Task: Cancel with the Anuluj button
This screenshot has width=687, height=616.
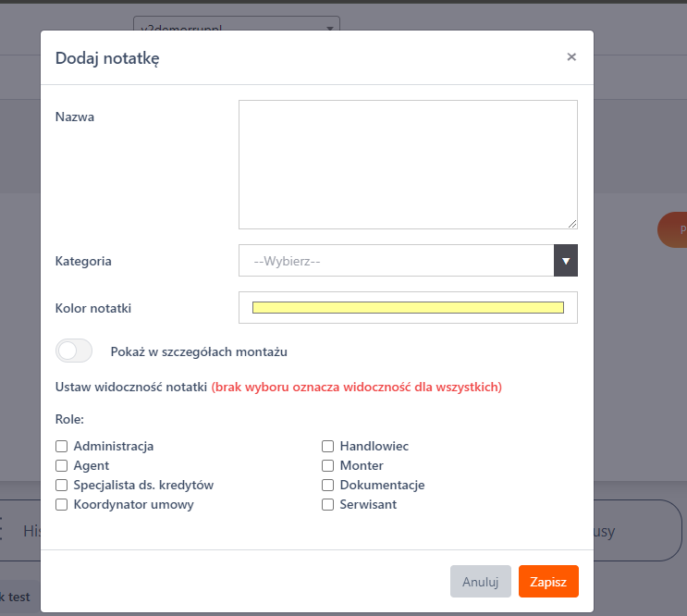Action: (480, 582)
